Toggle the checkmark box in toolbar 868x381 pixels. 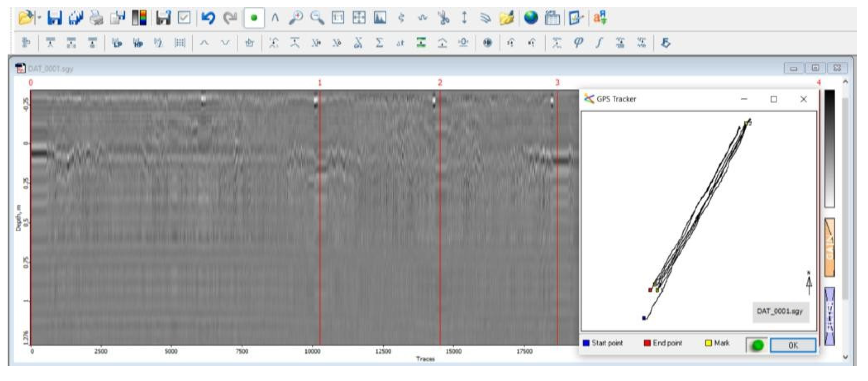coord(184,18)
